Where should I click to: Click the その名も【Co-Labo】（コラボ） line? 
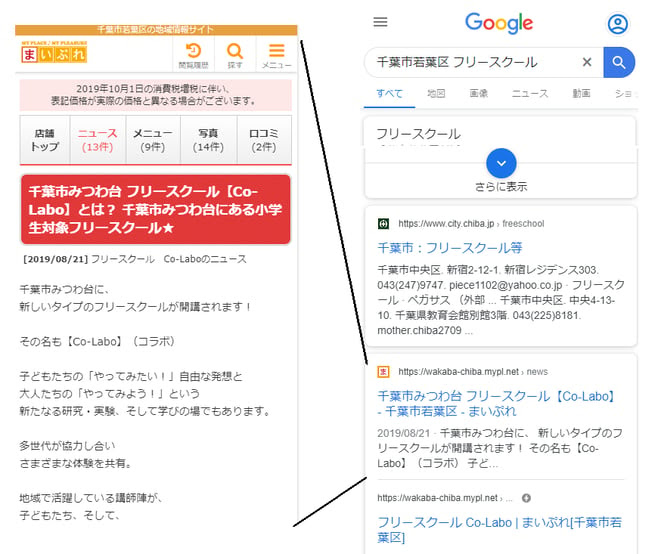click(97, 341)
